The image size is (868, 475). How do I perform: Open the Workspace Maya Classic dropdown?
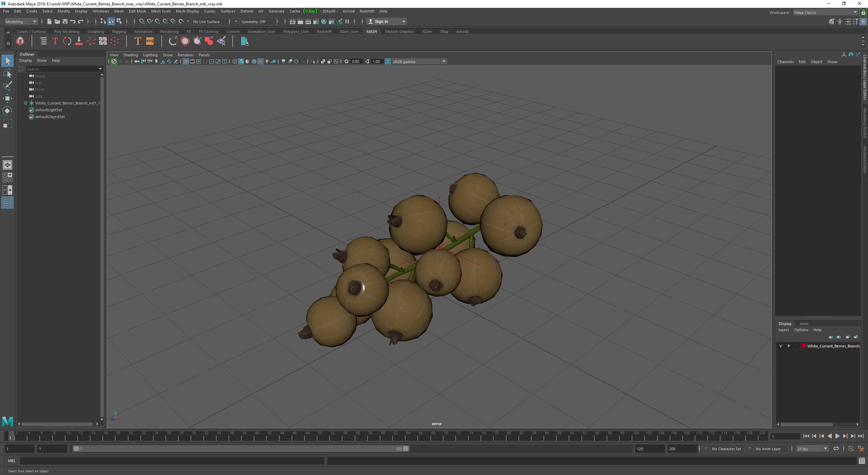click(x=826, y=13)
